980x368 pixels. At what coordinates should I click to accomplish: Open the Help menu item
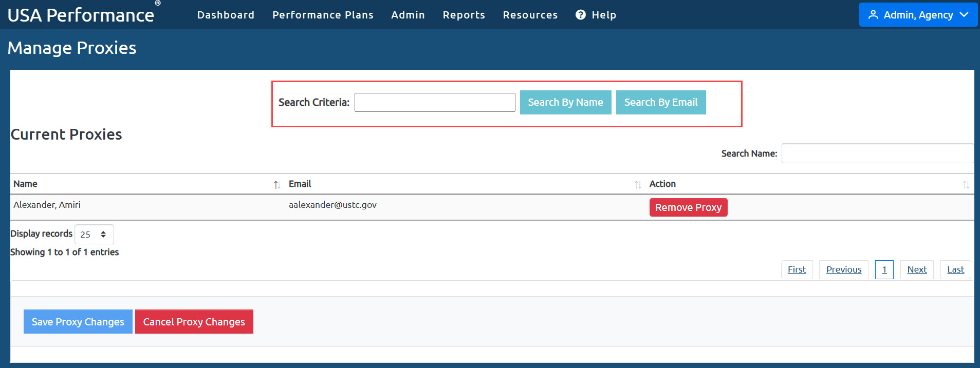[596, 15]
